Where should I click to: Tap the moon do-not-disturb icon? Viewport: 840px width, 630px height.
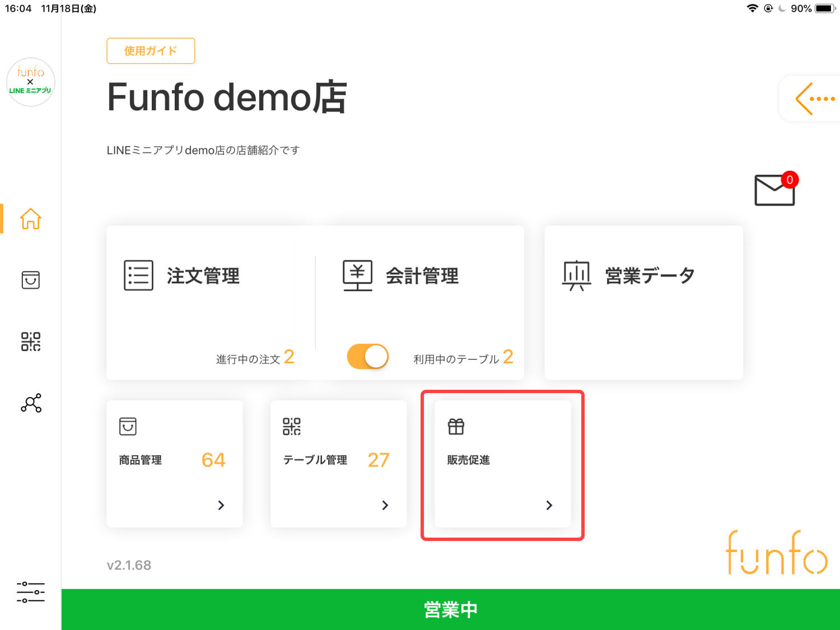click(782, 8)
